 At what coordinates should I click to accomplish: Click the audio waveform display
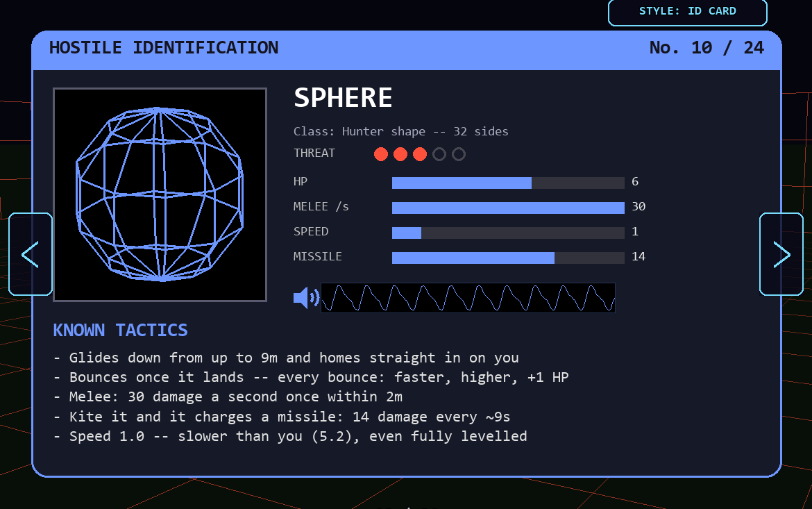[468, 298]
